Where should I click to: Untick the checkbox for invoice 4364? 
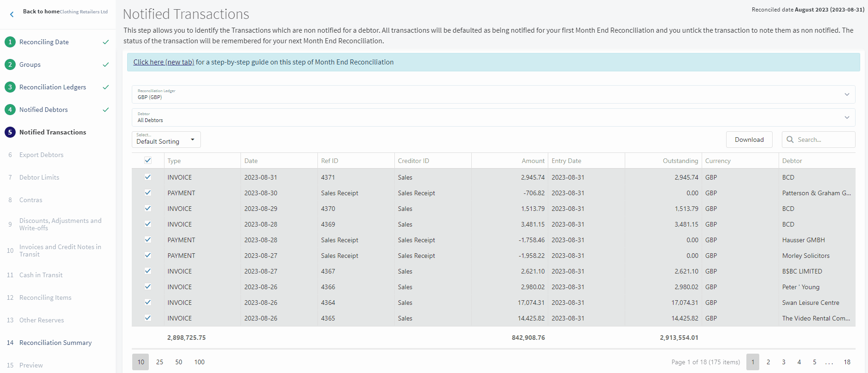148,302
